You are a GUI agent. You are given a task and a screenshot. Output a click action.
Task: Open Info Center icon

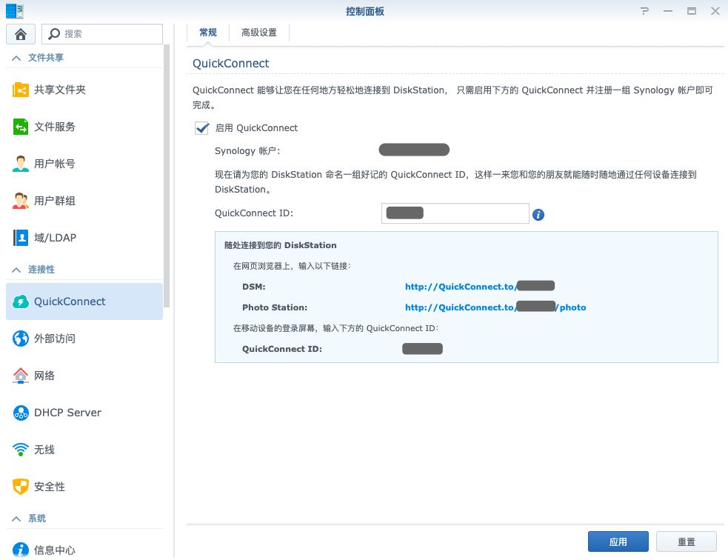click(x=21, y=550)
